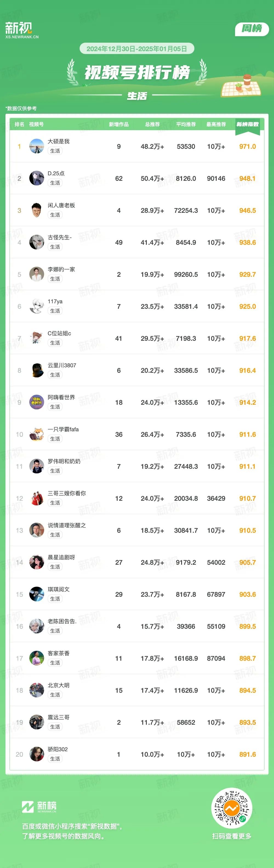
Task: Click the 生活 tag under 云里川3807
Action: 55,375
